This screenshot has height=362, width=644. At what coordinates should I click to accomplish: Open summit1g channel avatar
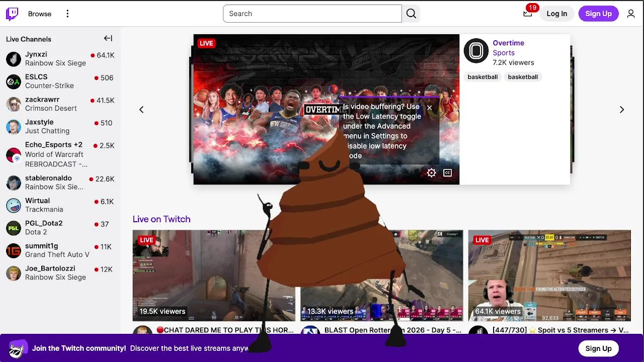[x=14, y=250]
